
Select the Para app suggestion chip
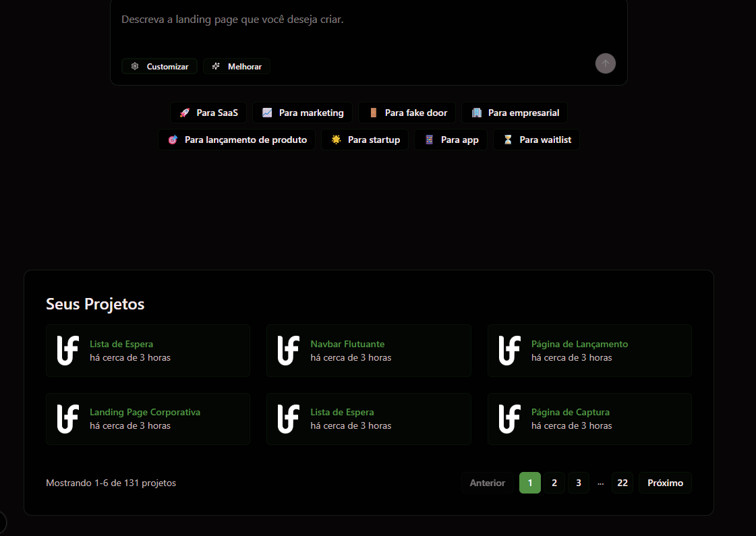pos(450,140)
